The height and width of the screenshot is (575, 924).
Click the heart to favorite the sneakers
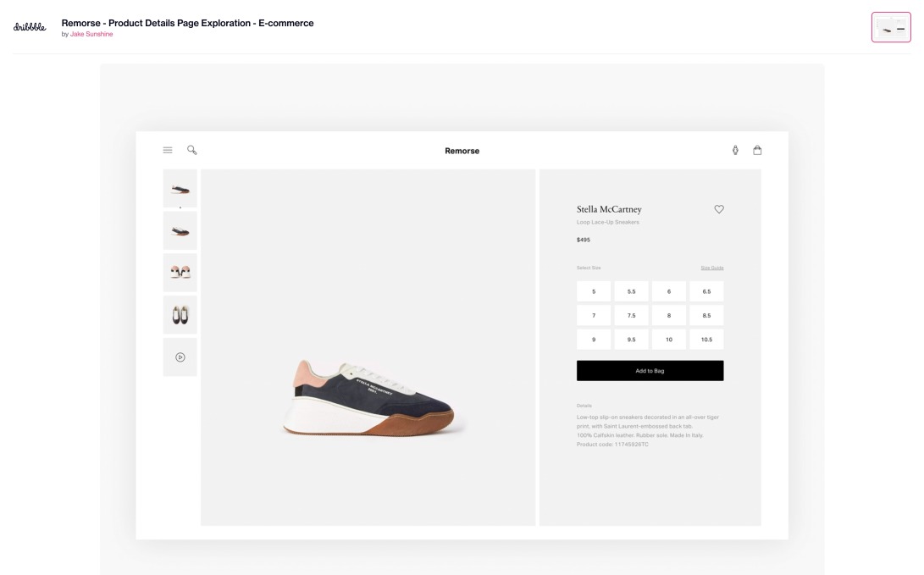(x=719, y=208)
